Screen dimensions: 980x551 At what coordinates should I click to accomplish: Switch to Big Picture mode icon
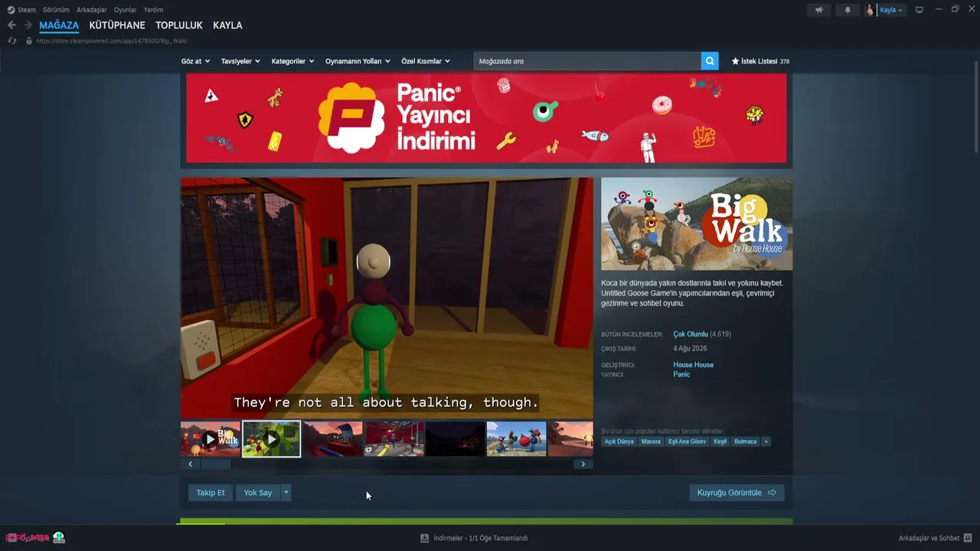click(920, 10)
